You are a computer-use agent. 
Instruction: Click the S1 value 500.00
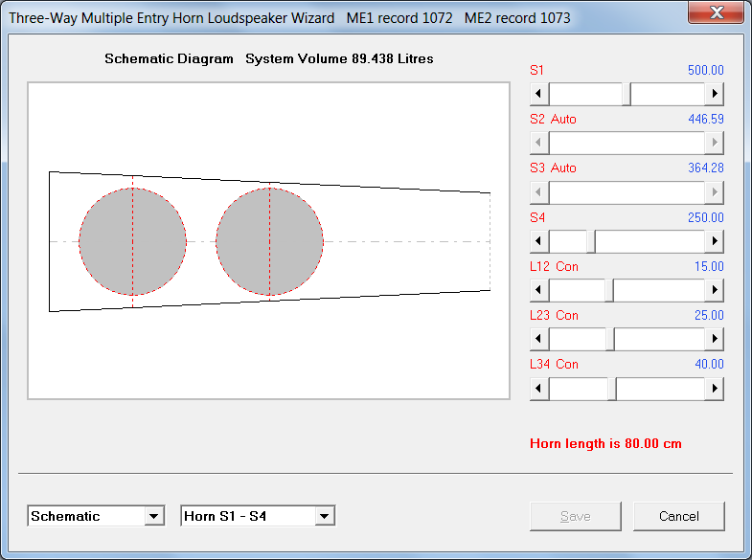coord(705,70)
